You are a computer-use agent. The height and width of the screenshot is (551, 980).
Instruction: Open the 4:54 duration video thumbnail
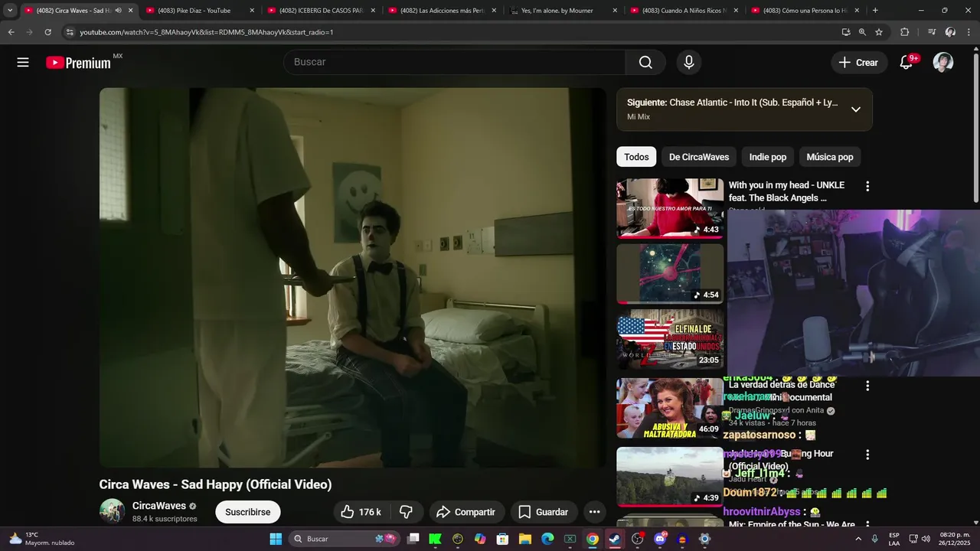pyautogui.click(x=670, y=273)
